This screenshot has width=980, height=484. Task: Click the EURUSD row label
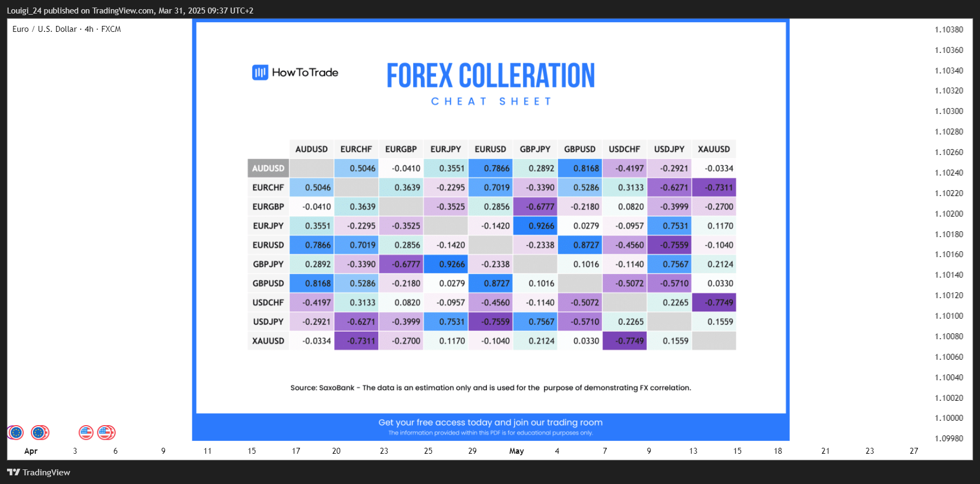[x=268, y=245]
